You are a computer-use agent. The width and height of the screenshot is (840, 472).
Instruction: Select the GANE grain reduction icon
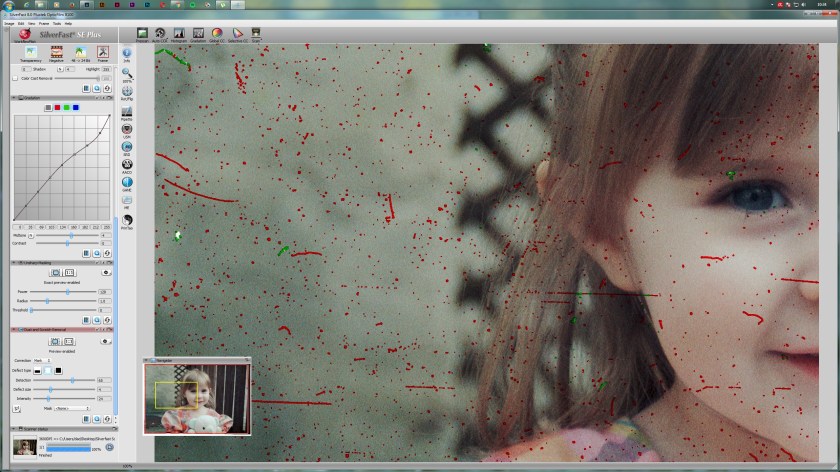click(x=127, y=182)
